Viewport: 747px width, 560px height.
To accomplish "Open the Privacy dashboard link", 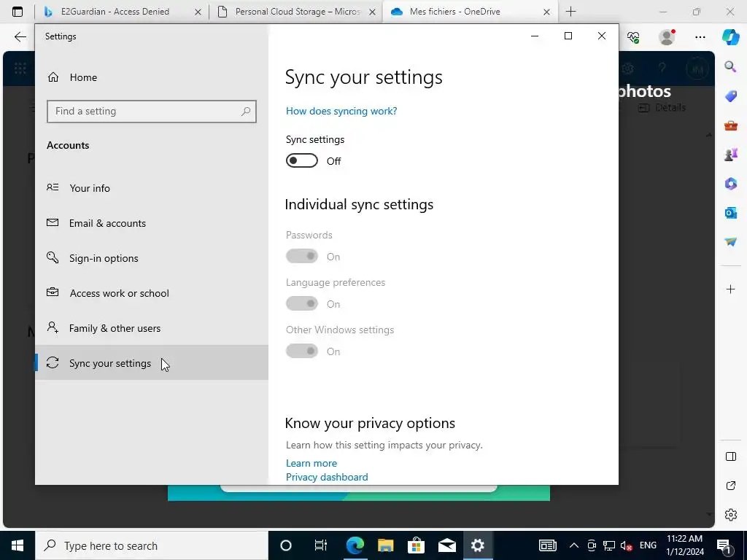I will point(327,477).
